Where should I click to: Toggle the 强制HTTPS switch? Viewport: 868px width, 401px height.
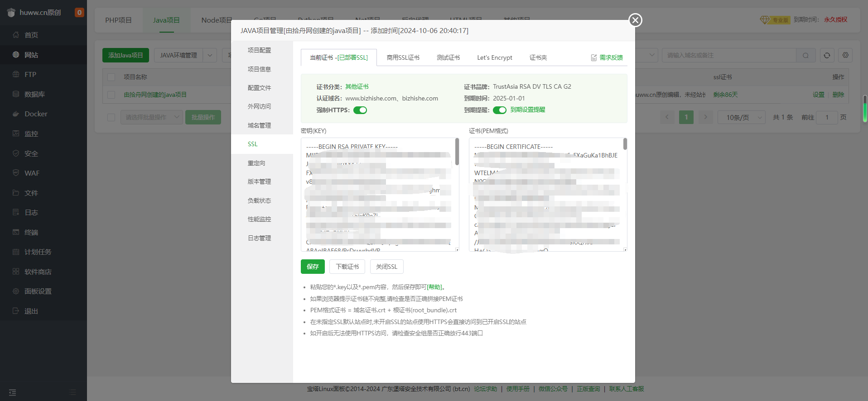point(360,110)
